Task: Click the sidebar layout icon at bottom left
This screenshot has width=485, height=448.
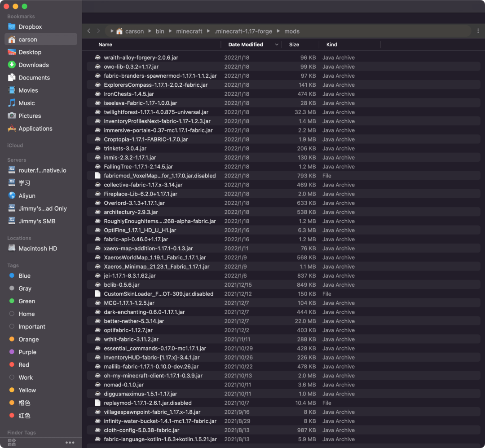Action: coord(12,443)
